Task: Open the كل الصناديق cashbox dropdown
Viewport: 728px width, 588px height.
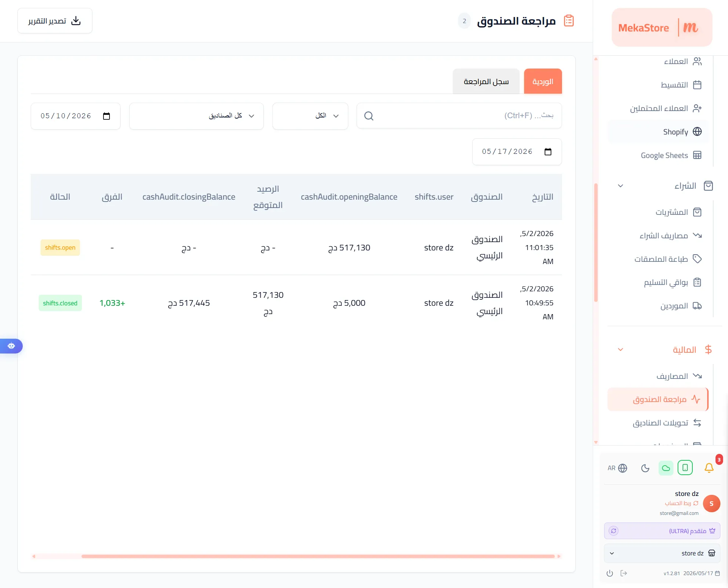Action: (x=196, y=116)
